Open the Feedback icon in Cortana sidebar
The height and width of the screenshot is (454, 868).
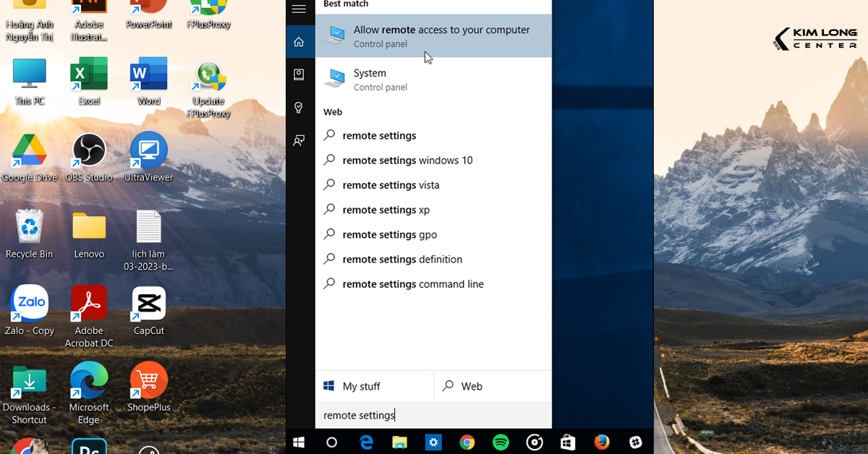coord(299,140)
